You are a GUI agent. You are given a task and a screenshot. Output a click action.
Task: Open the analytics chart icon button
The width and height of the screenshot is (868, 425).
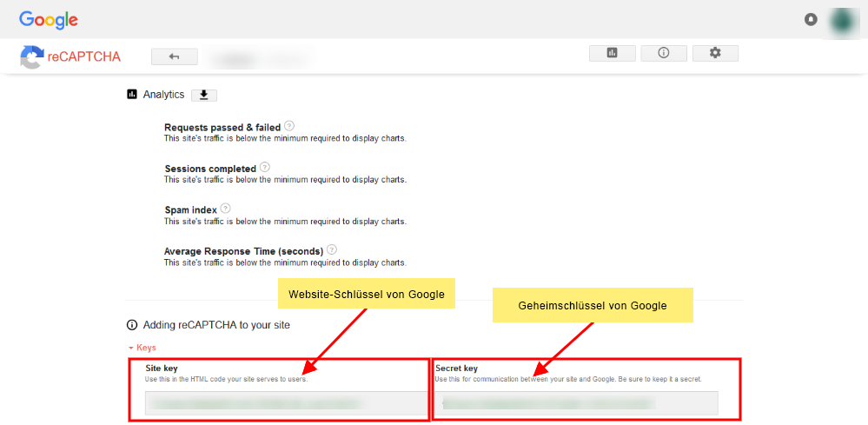pos(613,53)
